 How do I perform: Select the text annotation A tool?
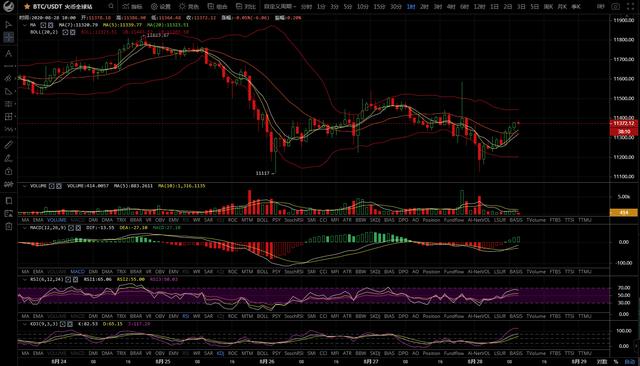9,53
